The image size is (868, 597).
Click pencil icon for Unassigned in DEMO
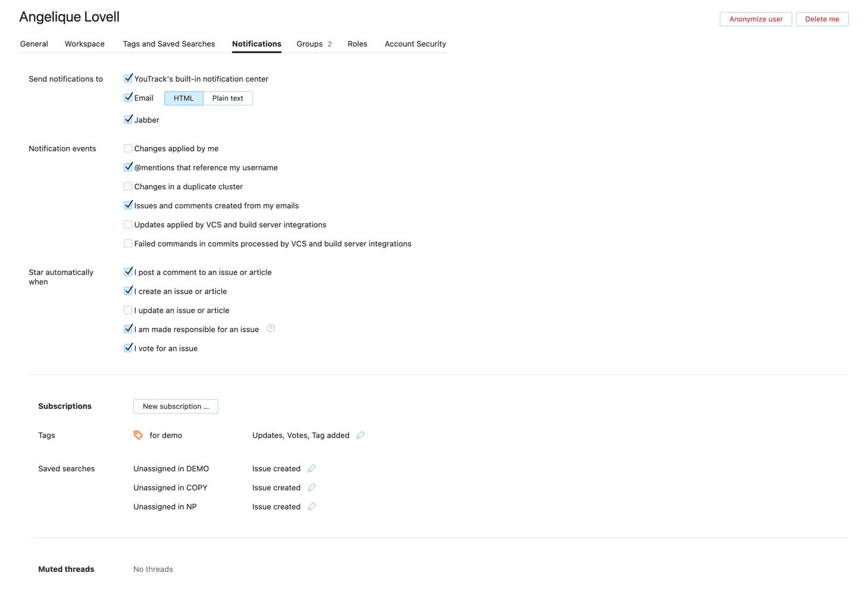click(x=312, y=468)
